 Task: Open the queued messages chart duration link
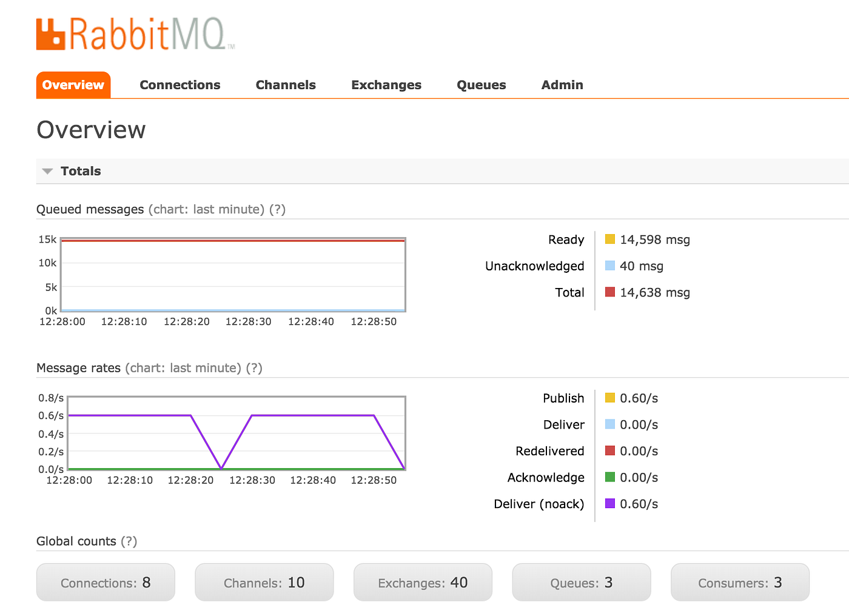pyautogui.click(x=207, y=209)
